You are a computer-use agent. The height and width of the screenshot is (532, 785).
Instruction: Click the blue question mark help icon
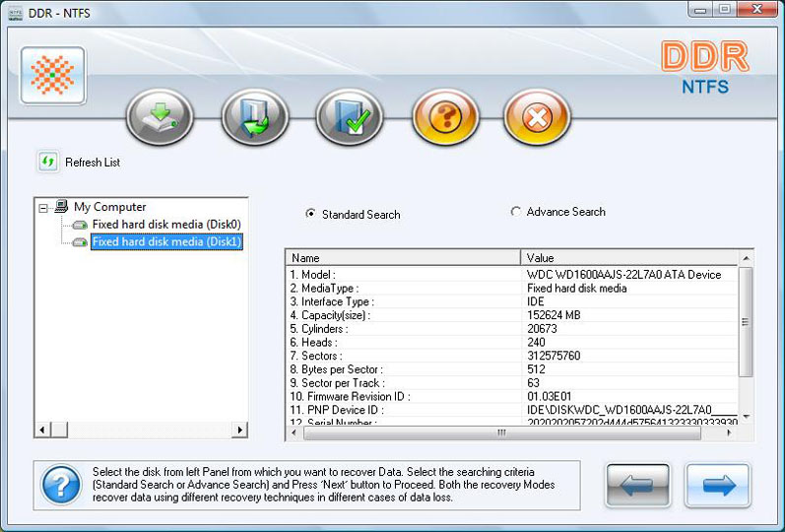(x=61, y=485)
